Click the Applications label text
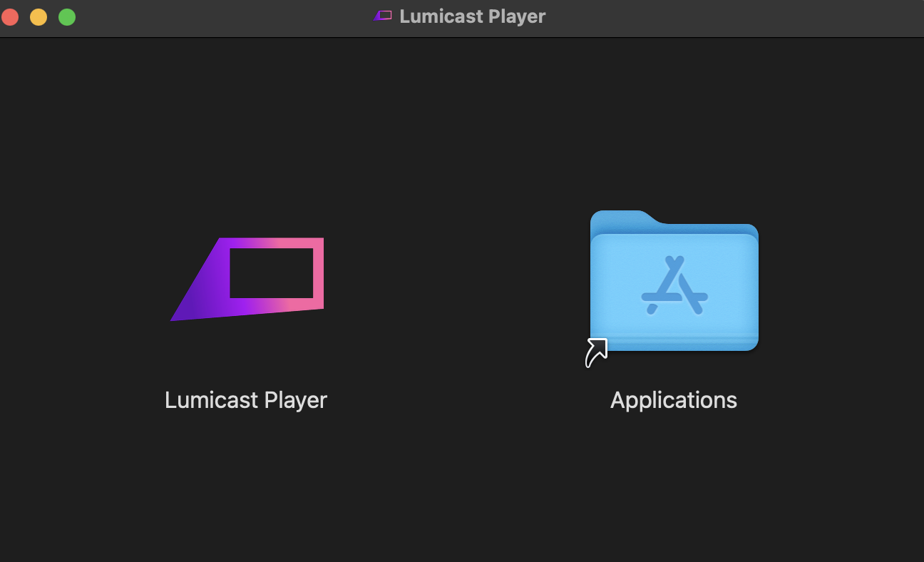This screenshot has height=562, width=924. pos(673,399)
